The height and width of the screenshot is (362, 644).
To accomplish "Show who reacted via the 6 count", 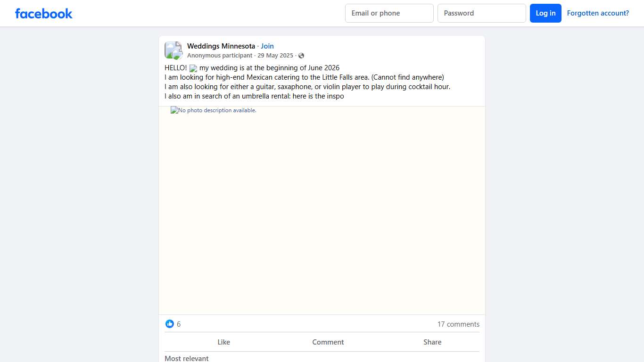I will pos(179,324).
